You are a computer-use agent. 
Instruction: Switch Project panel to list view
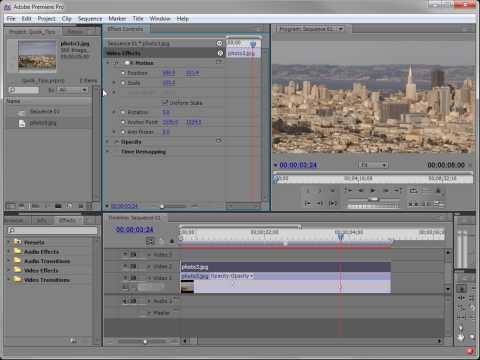click(x=11, y=206)
